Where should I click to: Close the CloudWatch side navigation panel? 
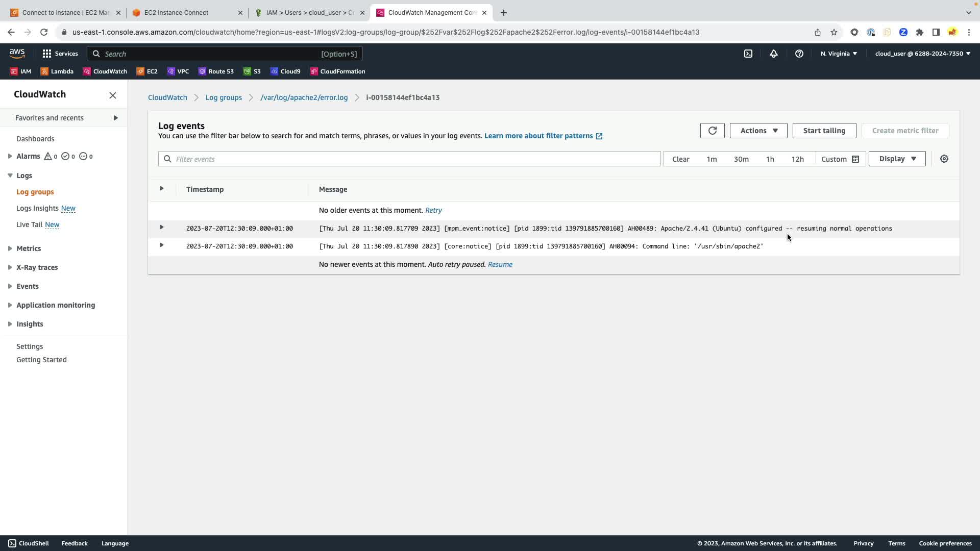pyautogui.click(x=113, y=95)
